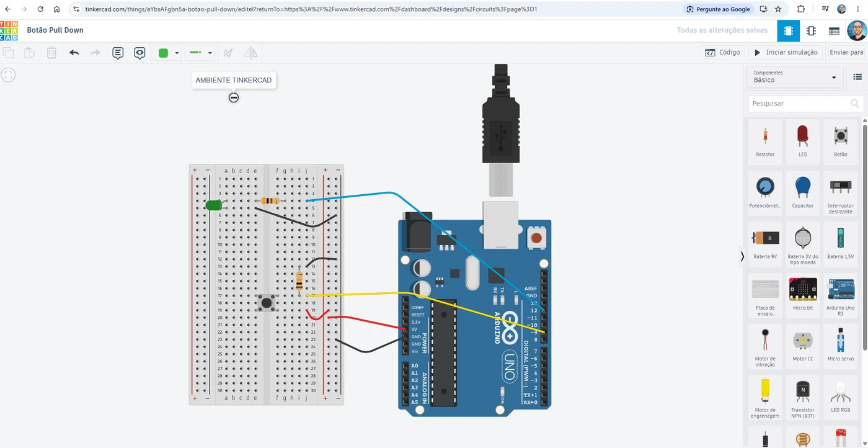Screen dimensions: 868x448
Task: Select the green LED on breadboard
Action: pos(214,205)
